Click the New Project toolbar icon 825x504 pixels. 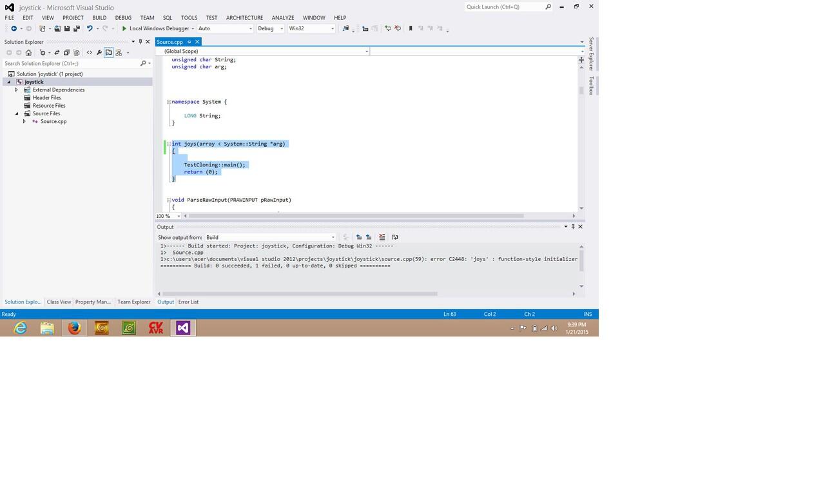tap(42, 28)
